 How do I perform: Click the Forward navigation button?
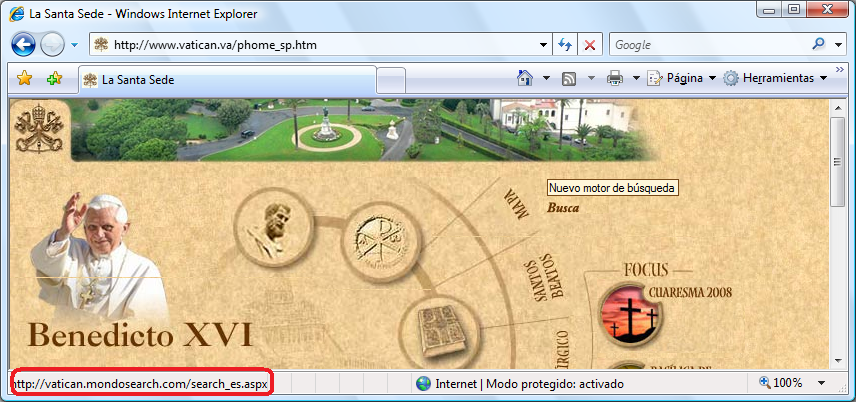point(52,45)
